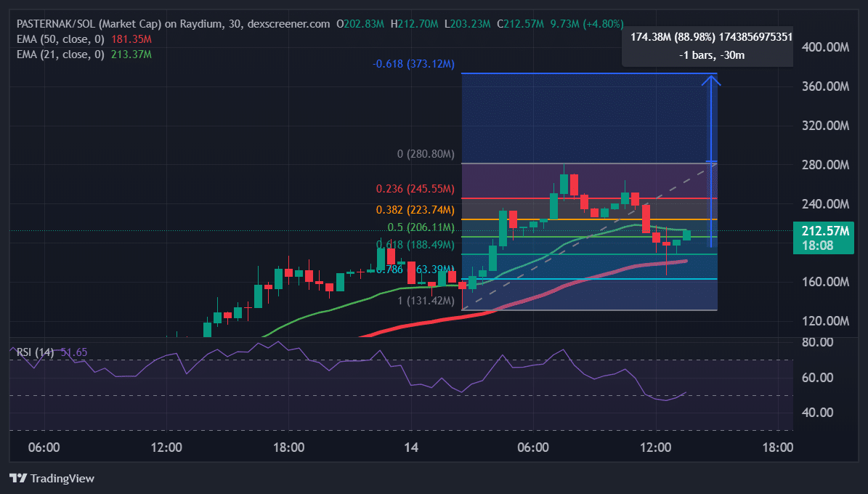The width and height of the screenshot is (868, 494).
Task: Click the orange 0.382 (223.74M) Fib label
Action: click(415, 210)
